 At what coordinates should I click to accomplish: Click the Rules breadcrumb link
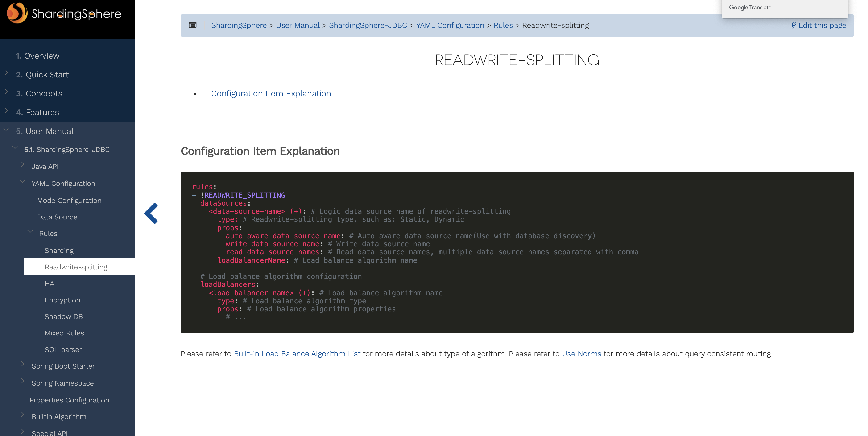[x=503, y=25]
